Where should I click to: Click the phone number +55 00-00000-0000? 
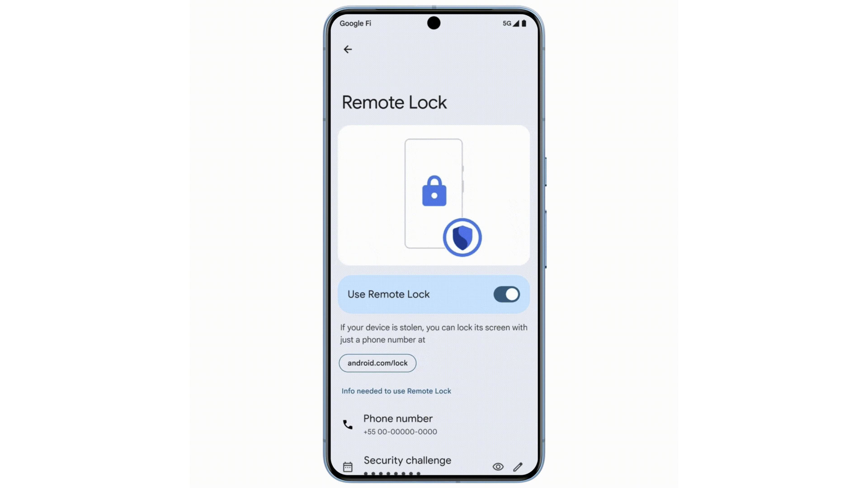click(401, 432)
